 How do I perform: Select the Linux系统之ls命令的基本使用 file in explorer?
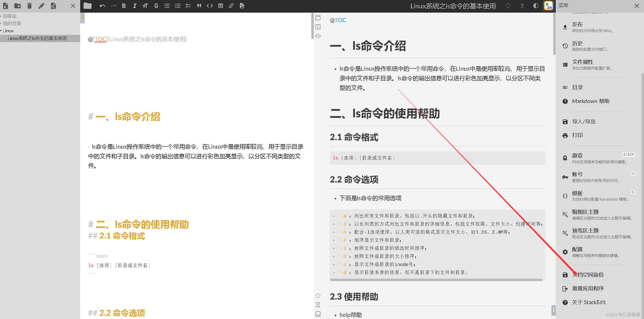pyautogui.click(x=37, y=38)
